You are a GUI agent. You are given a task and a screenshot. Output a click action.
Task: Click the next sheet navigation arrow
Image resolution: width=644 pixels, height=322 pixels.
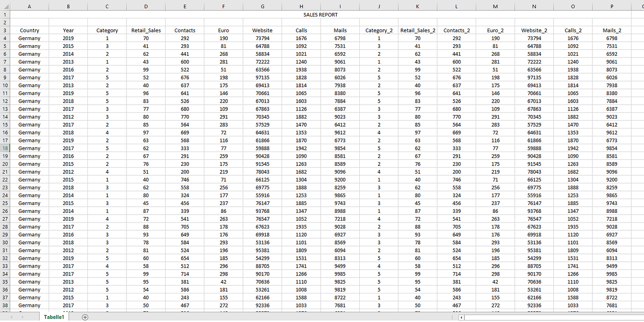[22, 317]
